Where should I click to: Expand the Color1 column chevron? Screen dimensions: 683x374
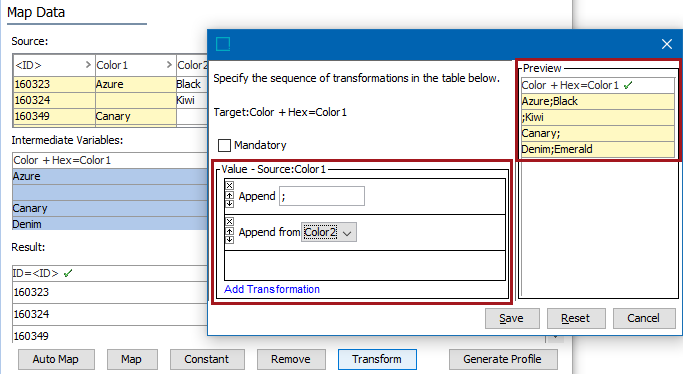pos(169,65)
